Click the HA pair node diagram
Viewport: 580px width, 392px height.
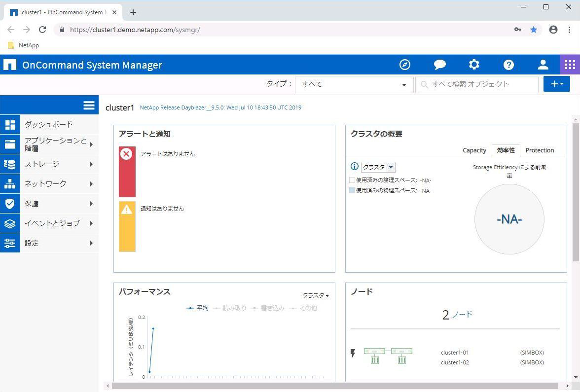click(x=388, y=356)
